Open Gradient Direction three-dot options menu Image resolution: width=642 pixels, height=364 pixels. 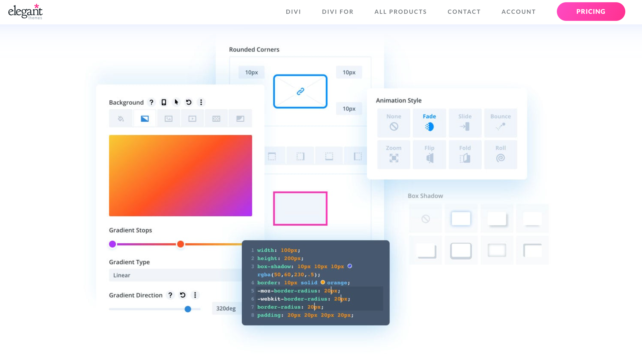coord(195,295)
